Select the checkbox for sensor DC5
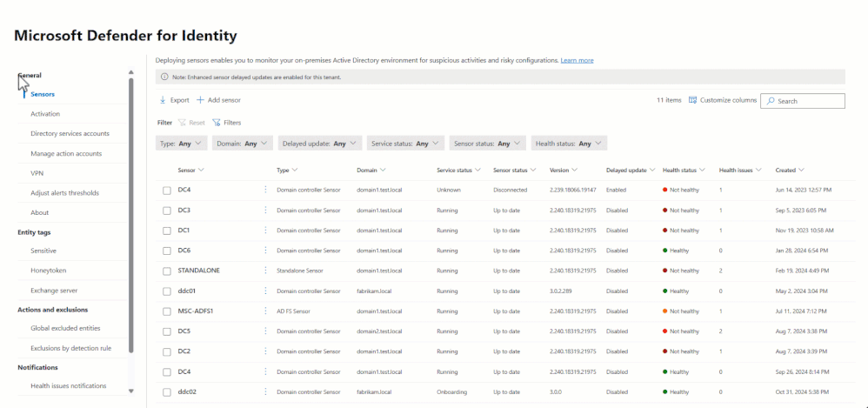The width and height of the screenshot is (868, 408). (167, 331)
